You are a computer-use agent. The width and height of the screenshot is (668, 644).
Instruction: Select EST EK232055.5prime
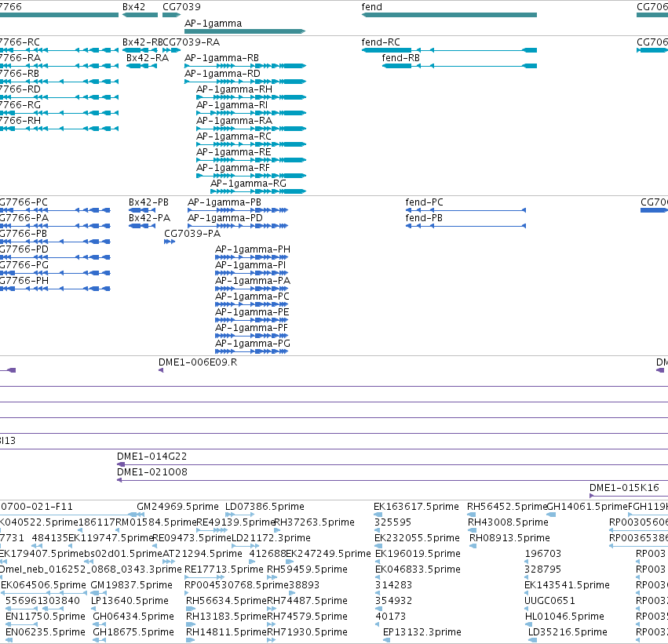(x=417, y=538)
